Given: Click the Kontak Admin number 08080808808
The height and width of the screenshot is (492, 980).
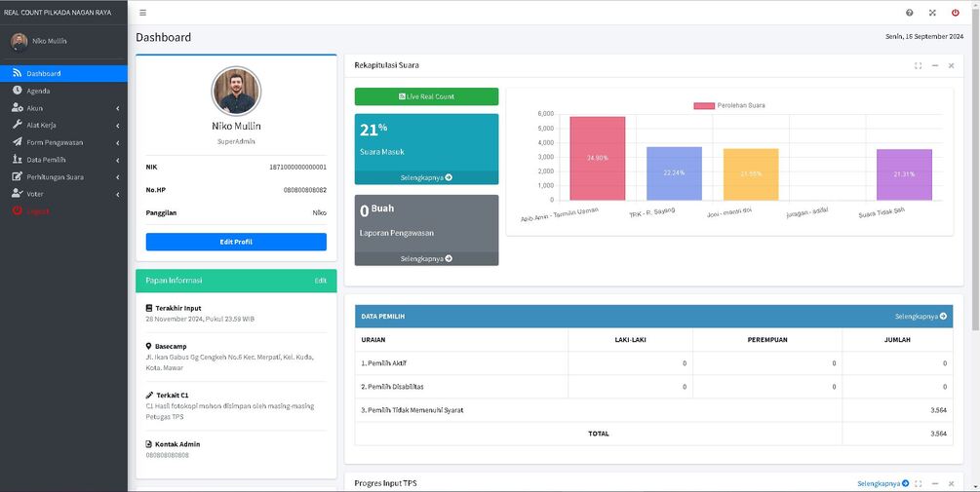Looking at the screenshot, I should point(167,455).
